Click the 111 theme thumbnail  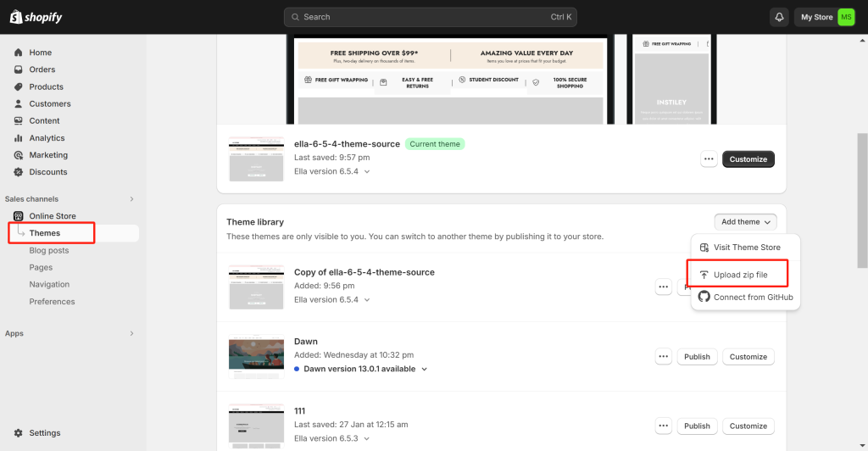click(x=256, y=426)
